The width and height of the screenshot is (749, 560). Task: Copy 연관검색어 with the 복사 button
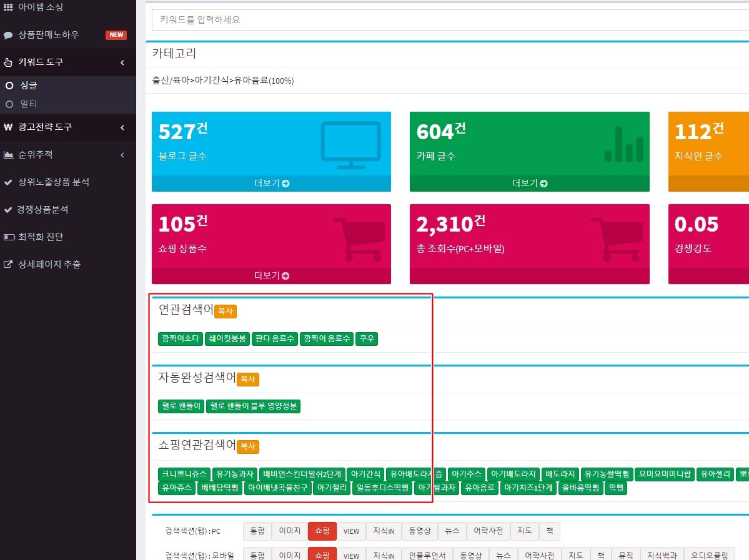[x=225, y=312]
